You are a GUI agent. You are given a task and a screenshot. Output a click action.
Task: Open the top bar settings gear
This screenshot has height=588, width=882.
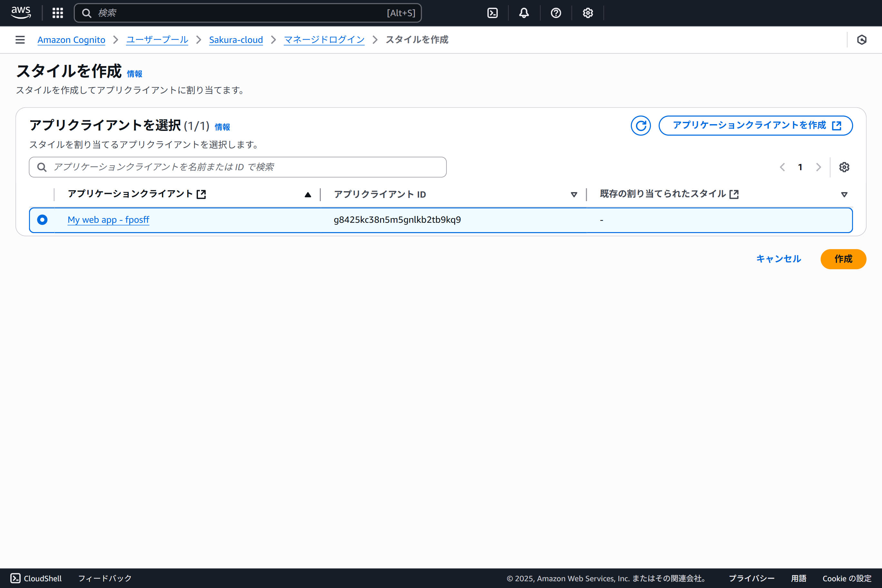click(588, 13)
